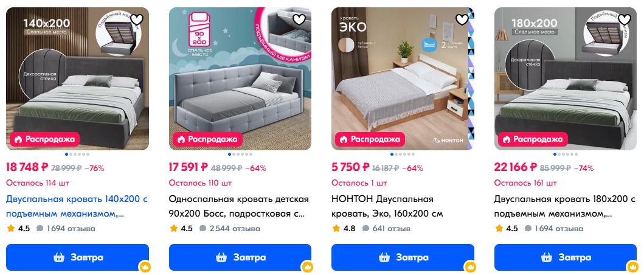Image resolution: width=644 pixels, height=275 pixels.
Task: Toggle favorite heart on the Босс 90x200 bed
Action: click(299, 19)
